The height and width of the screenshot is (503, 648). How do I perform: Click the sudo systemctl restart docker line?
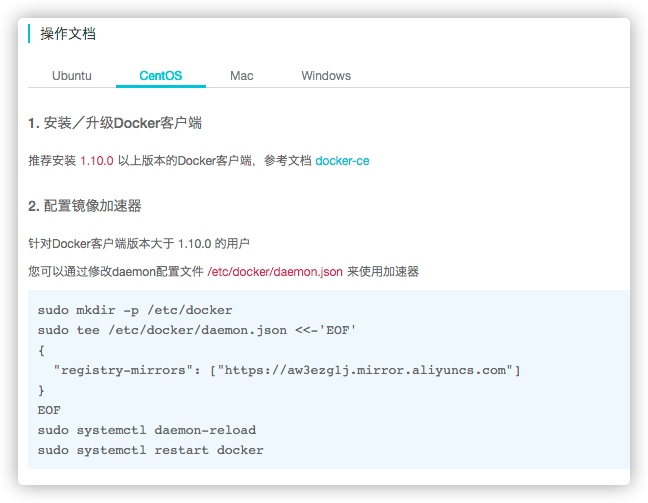[150, 450]
